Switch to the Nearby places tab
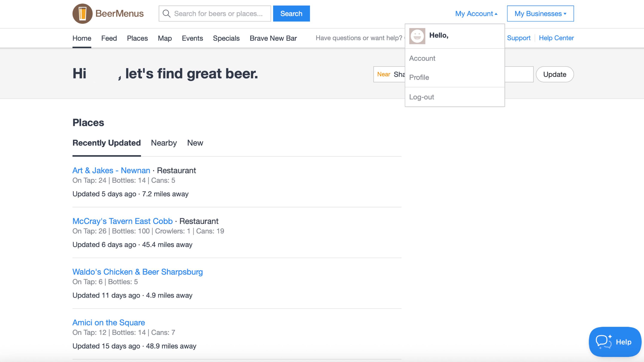This screenshot has width=644, height=362. (164, 143)
